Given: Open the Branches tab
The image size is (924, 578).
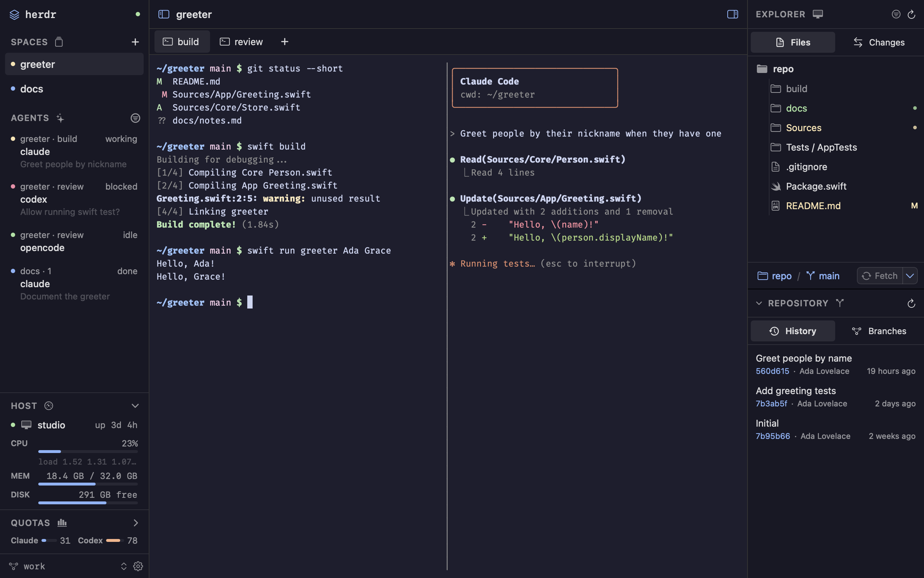Looking at the screenshot, I should click(879, 331).
